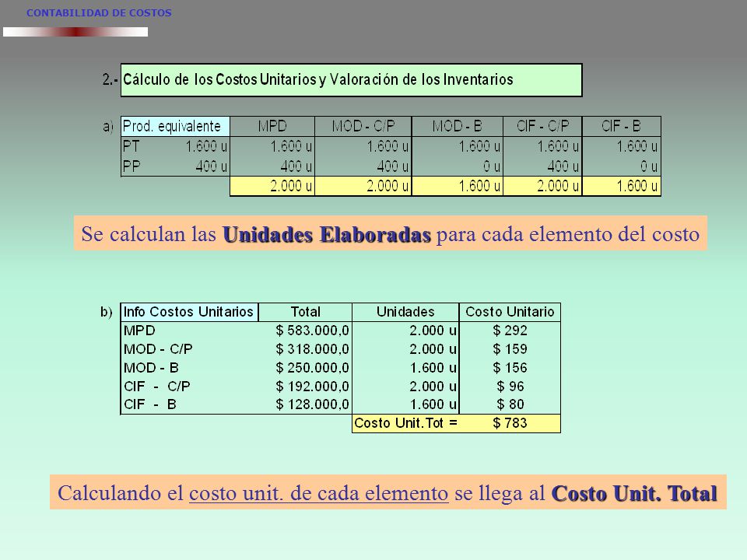
Task: Click the '0 u' cell under CIF - B
Action: click(x=648, y=166)
